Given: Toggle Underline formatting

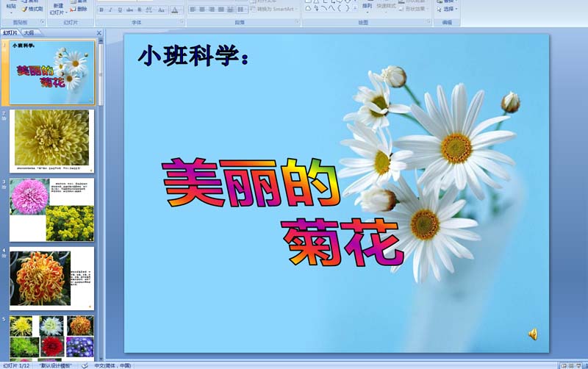Looking at the screenshot, I should tap(120, 10).
